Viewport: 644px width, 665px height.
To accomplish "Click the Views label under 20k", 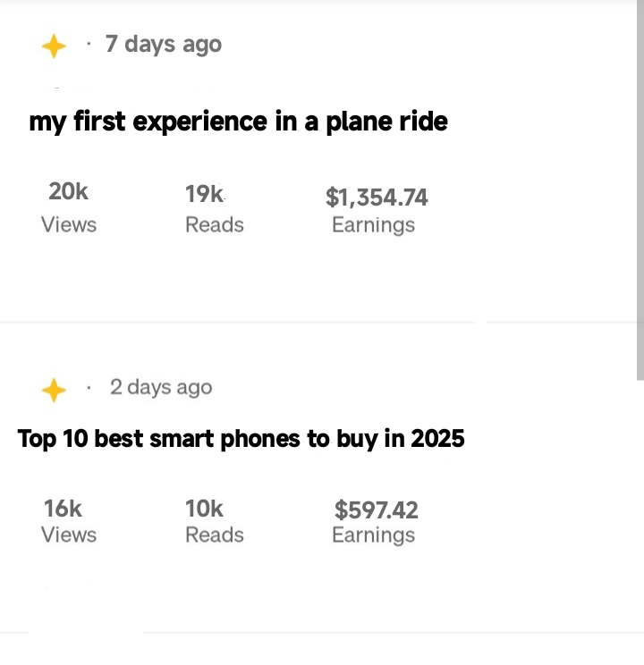I will pos(69,225).
